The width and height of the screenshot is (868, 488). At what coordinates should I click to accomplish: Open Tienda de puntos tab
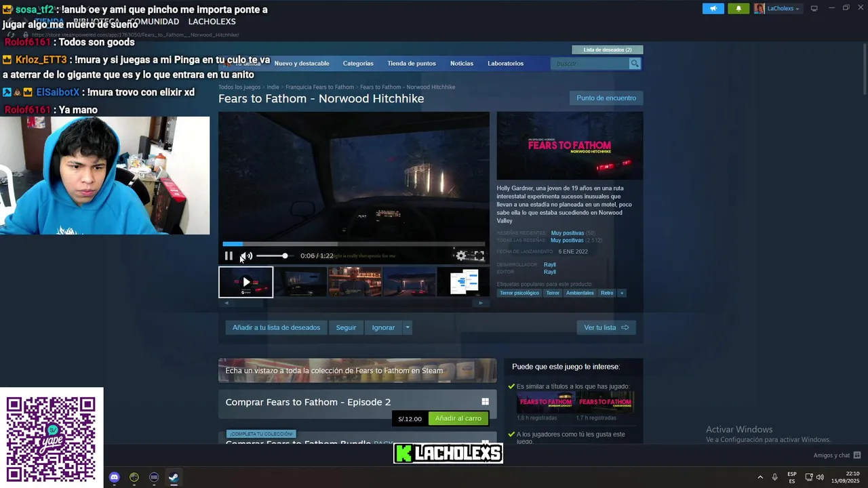coord(412,63)
